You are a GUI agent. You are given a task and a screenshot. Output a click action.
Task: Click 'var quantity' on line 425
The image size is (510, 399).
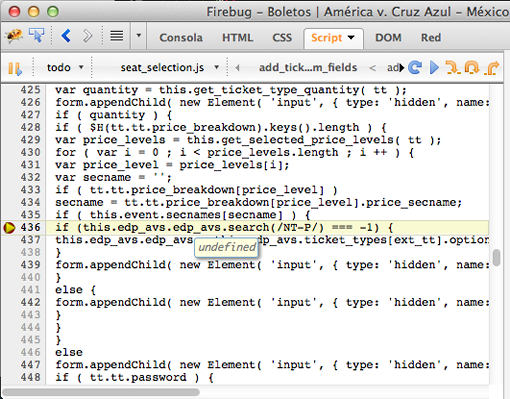coord(96,90)
